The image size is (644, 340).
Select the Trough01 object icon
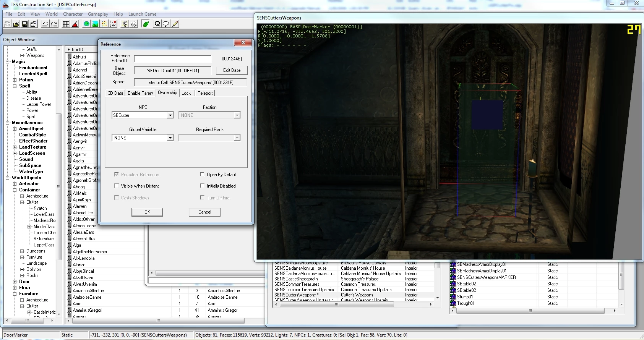pyautogui.click(x=453, y=303)
